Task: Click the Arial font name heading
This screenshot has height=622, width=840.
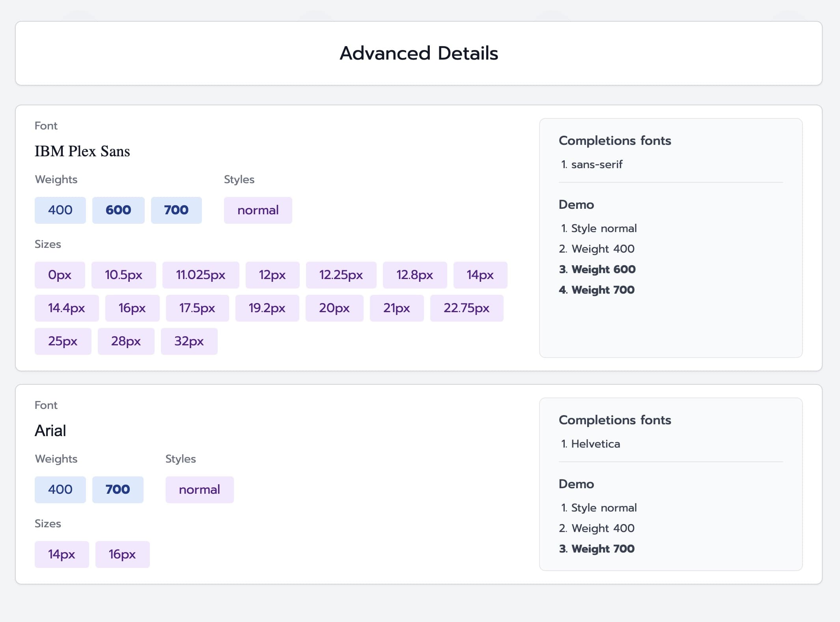Action: tap(50, 431)
